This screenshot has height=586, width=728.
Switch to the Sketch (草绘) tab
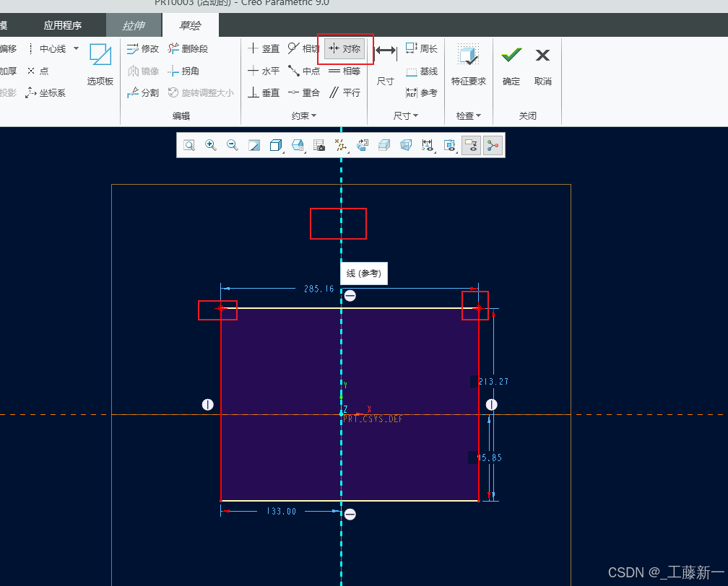[191, 25]
